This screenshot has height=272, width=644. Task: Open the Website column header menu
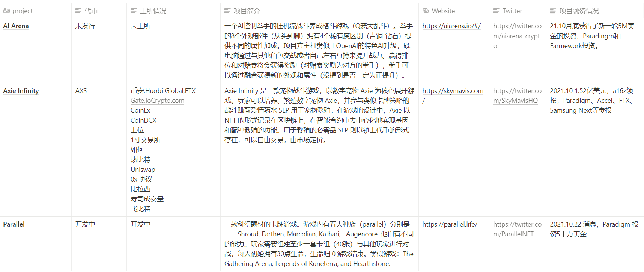454,11
